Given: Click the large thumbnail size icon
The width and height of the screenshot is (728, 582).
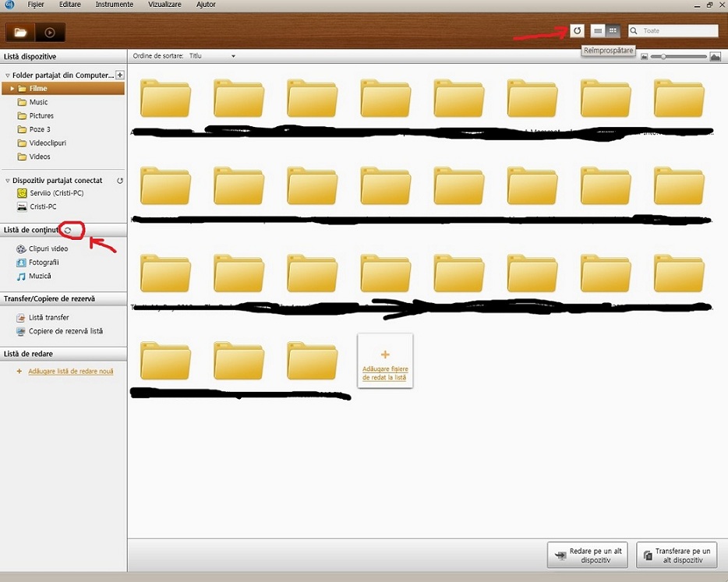Looking at the screenshot, I should click(715, 57).
